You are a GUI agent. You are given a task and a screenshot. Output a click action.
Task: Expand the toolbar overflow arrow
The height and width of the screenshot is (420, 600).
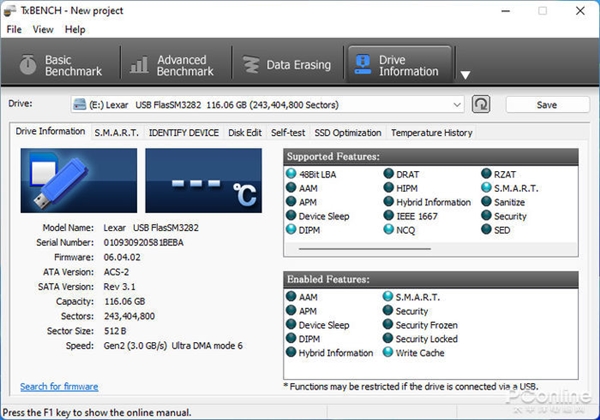coord(465,74)
